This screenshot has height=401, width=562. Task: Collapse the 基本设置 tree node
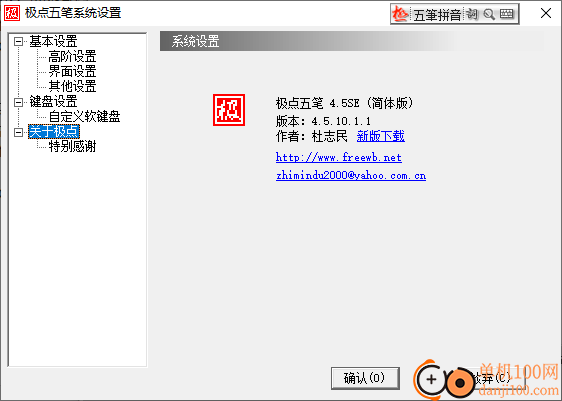[18, 42]
